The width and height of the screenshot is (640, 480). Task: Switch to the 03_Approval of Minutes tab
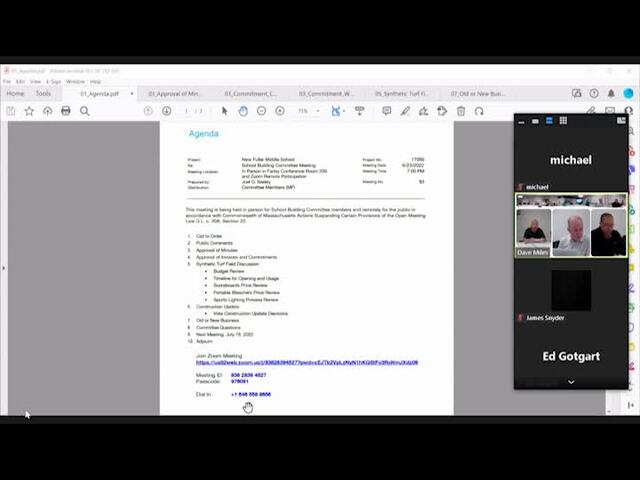(x=175, y=93)
